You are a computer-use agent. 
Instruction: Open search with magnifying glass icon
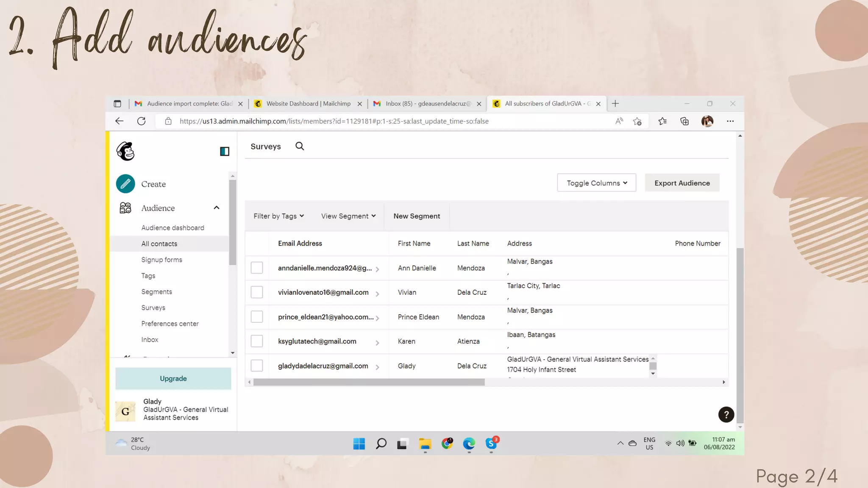coord(300,146)
